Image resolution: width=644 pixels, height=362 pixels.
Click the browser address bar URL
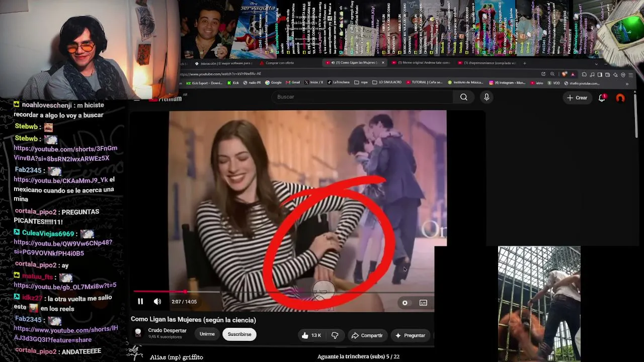(x=221, y=74)
